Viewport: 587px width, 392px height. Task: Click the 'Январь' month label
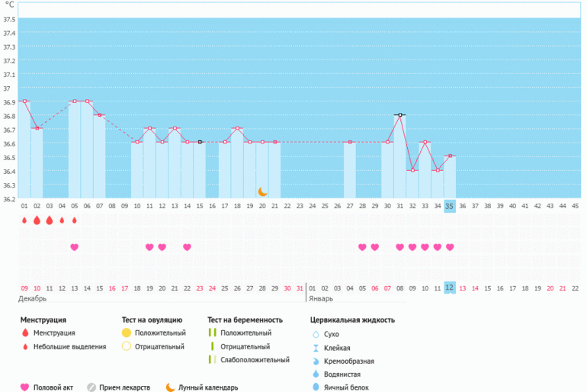click(322, 299)
